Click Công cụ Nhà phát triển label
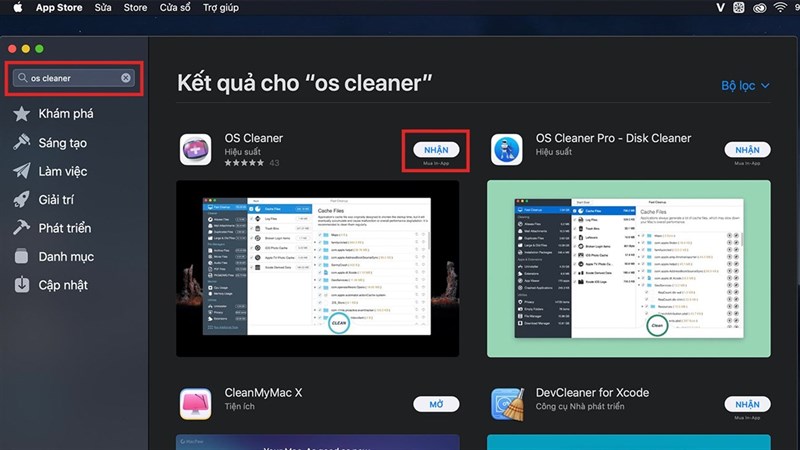This screenshot has height=450, width=800. 580,406
